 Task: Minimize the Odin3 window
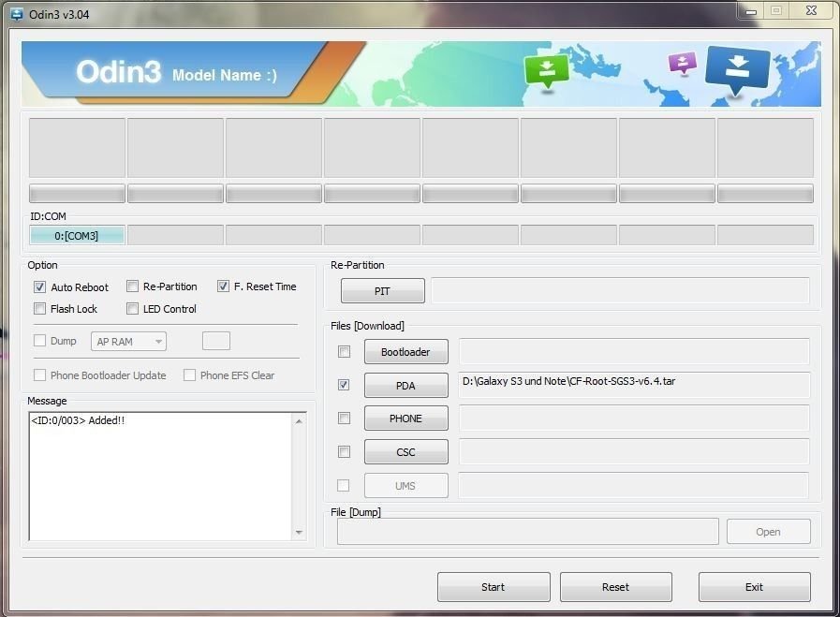coord(751,11)
